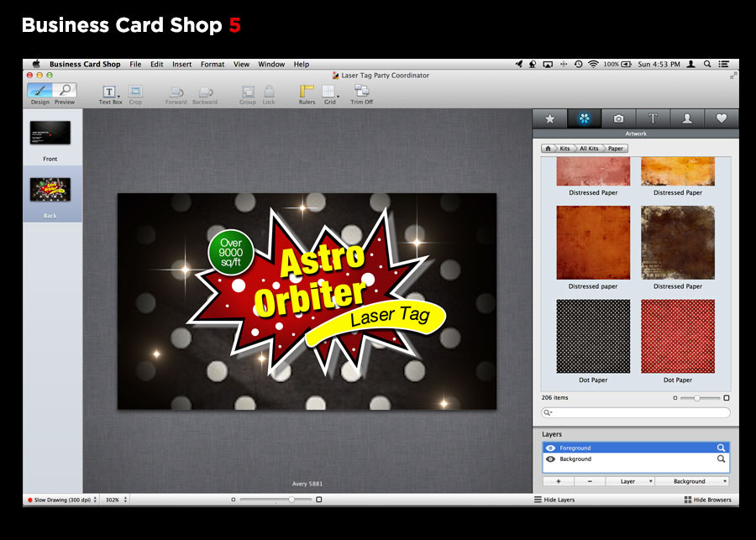Remove layer with minus button
Viewport: 756px width, 540px height.
590,481
